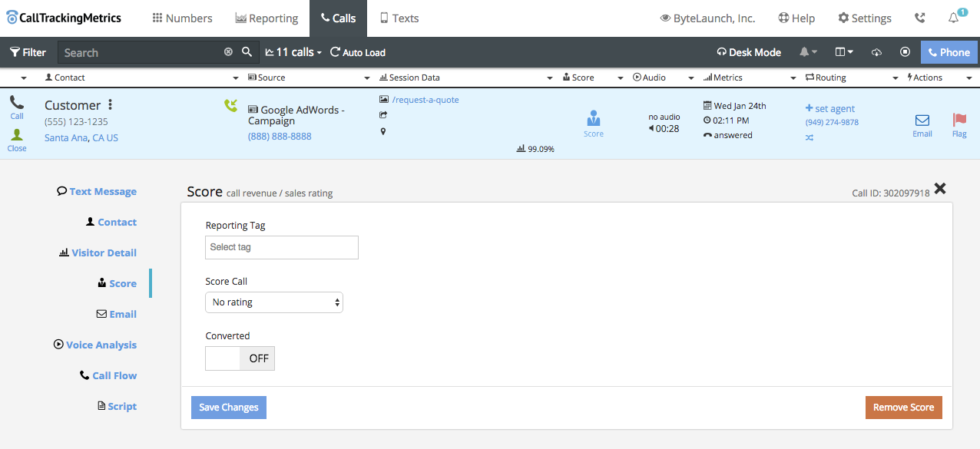Viewport: 980px width, 449px height.
Task: Expand the Audio column dropdown arrow
Action: (x=691, y=78)
